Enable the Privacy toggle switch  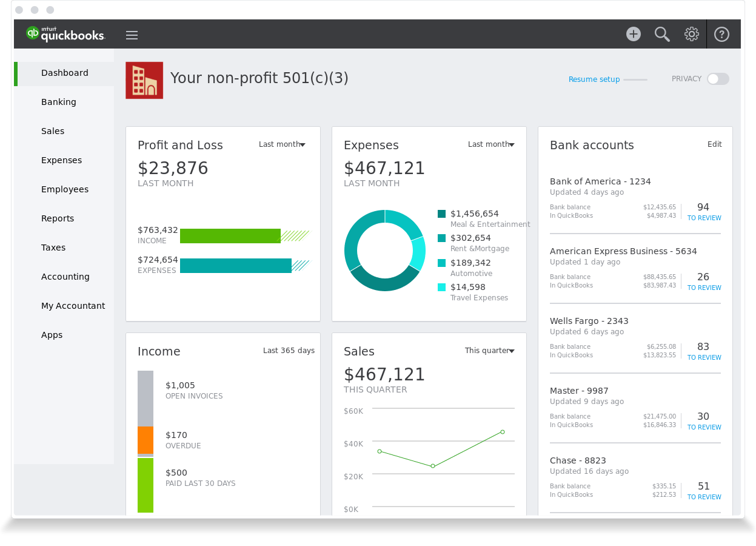tap(718, 79)
